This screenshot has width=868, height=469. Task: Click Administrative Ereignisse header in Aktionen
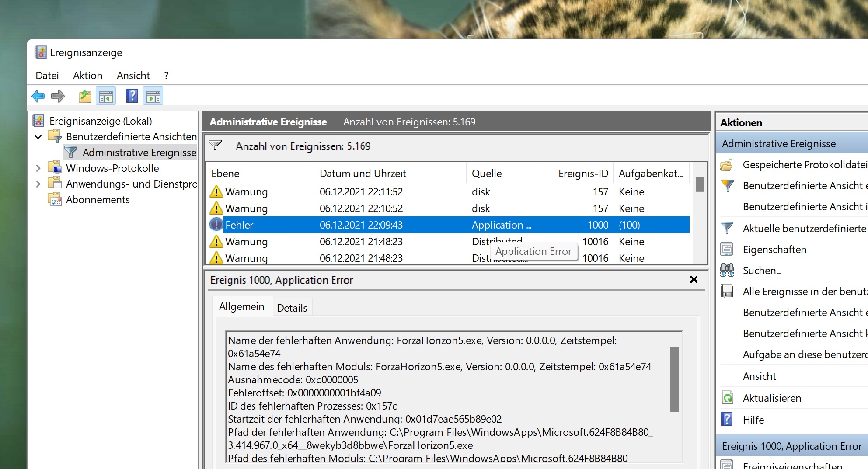coord(791,144)
